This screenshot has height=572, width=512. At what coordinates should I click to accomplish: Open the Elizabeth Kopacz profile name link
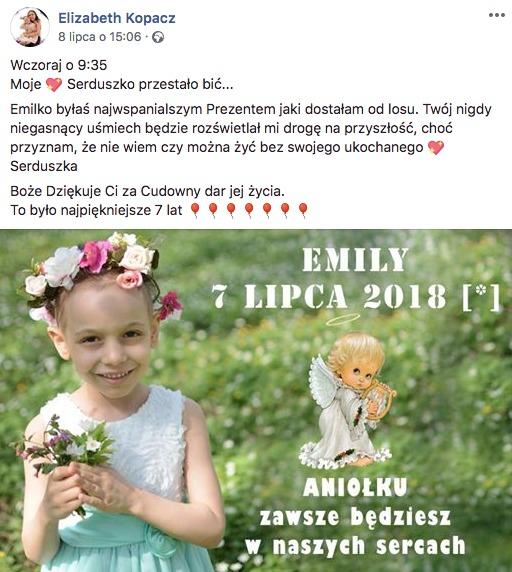117,18
